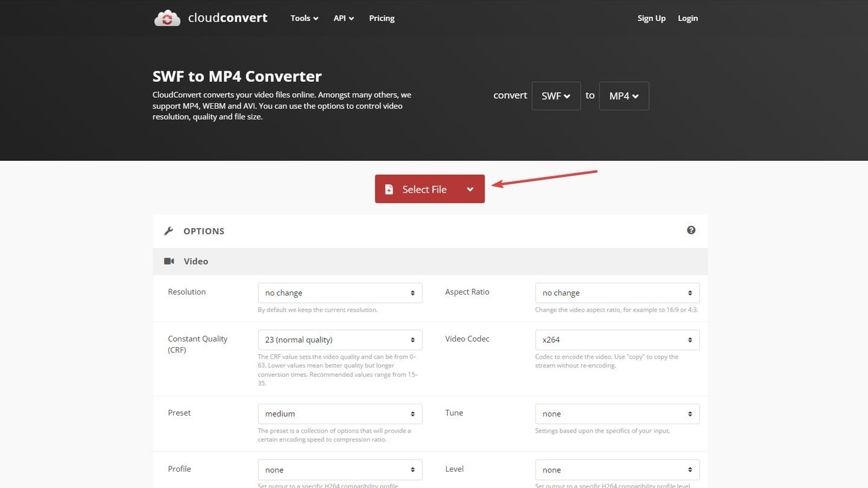This screenshot has width=868, height=488.
Task: Click the Video Codec label
Action: tap(467, 339)
